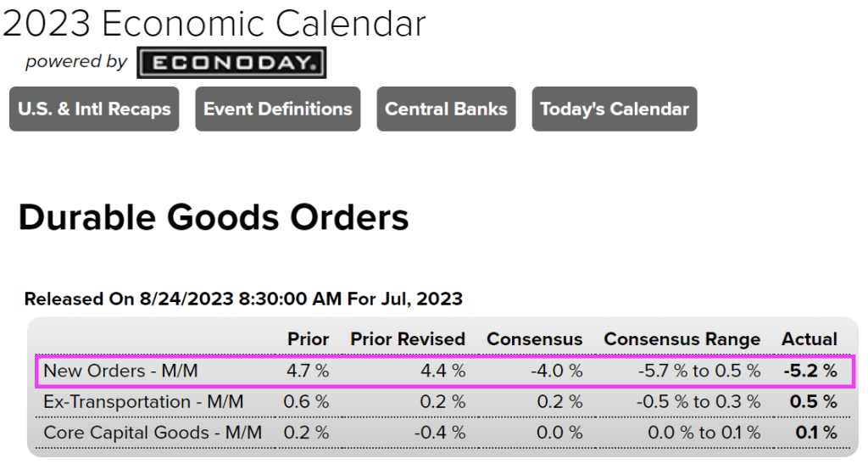
Task: Open Today's Calendar
Action: tap(615, 109)
